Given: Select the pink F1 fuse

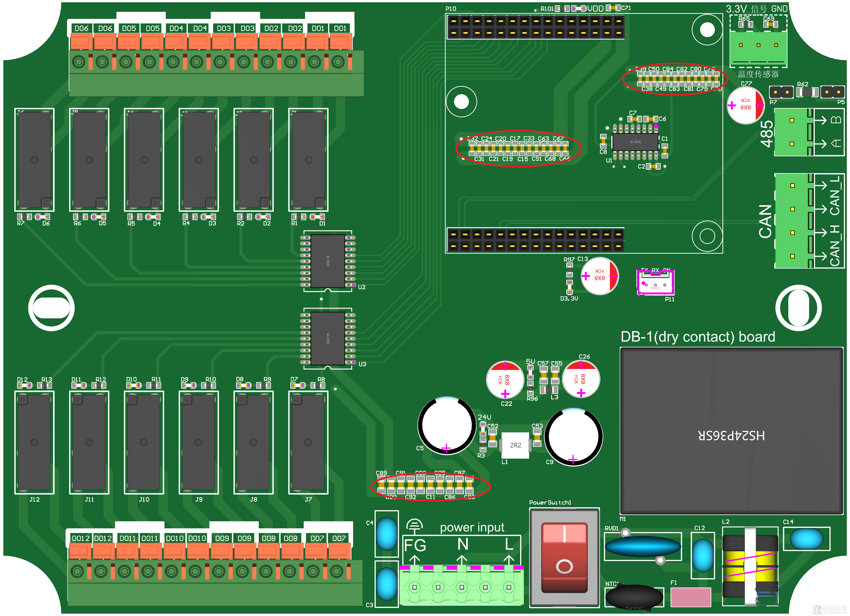Looking at the screenshot, I should tap(691, 597).
